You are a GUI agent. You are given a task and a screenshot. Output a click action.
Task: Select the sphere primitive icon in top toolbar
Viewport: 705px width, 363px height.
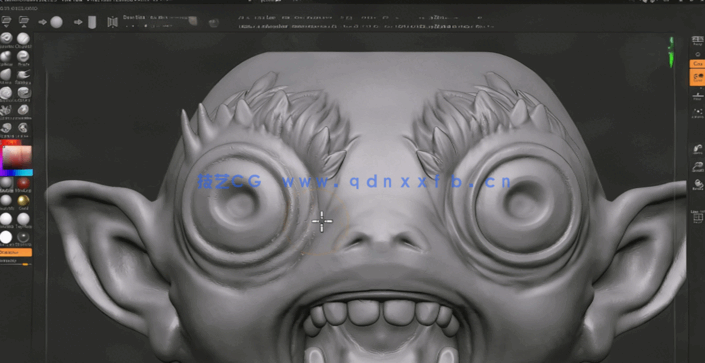pos(56,22)
